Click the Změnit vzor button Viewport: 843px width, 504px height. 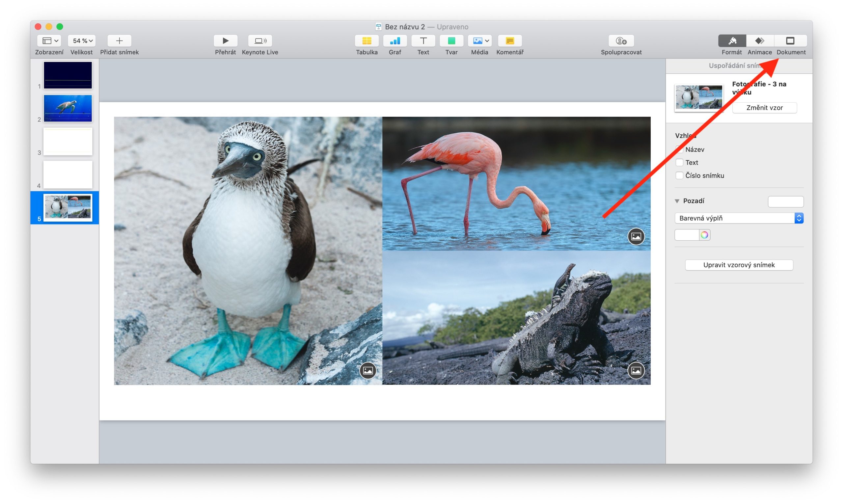click(x=764, y=108)
